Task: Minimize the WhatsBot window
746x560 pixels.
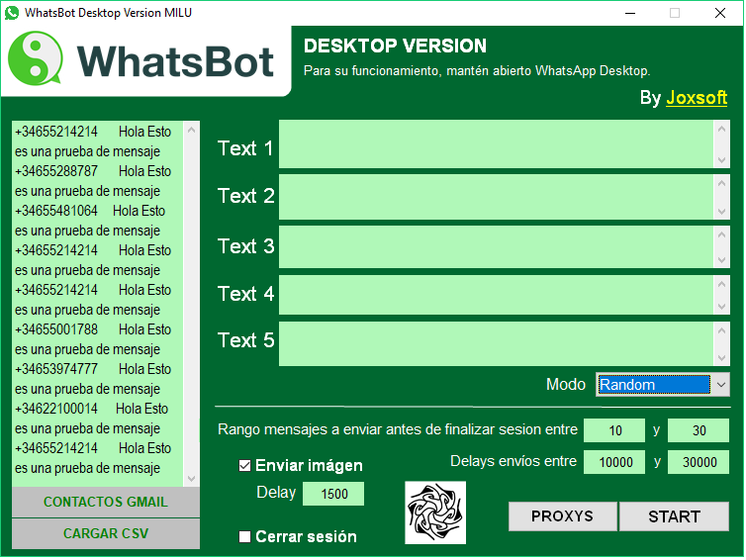Action: pyautogui.click(x=630, y=13)
